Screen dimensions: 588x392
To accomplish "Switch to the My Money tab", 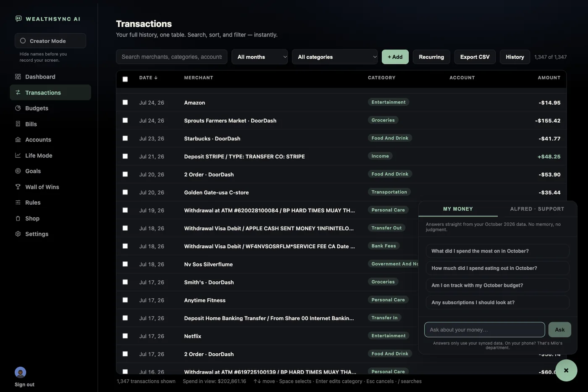I will 458,209.
